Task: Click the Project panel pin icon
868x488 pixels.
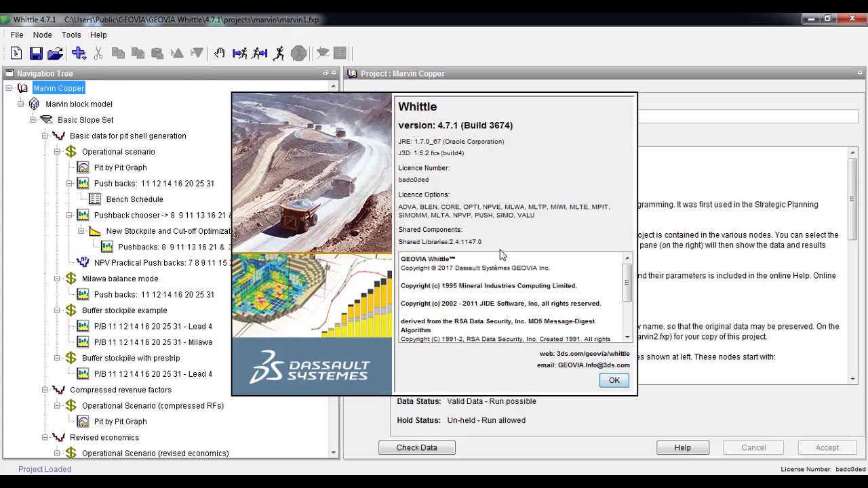Action: 861,73
